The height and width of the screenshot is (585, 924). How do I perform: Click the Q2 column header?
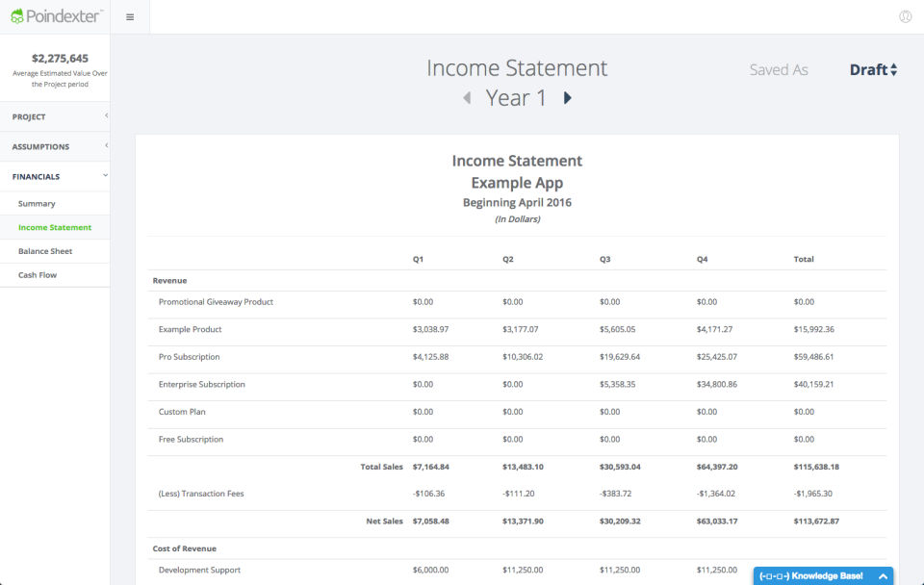(x=508, y=259)
